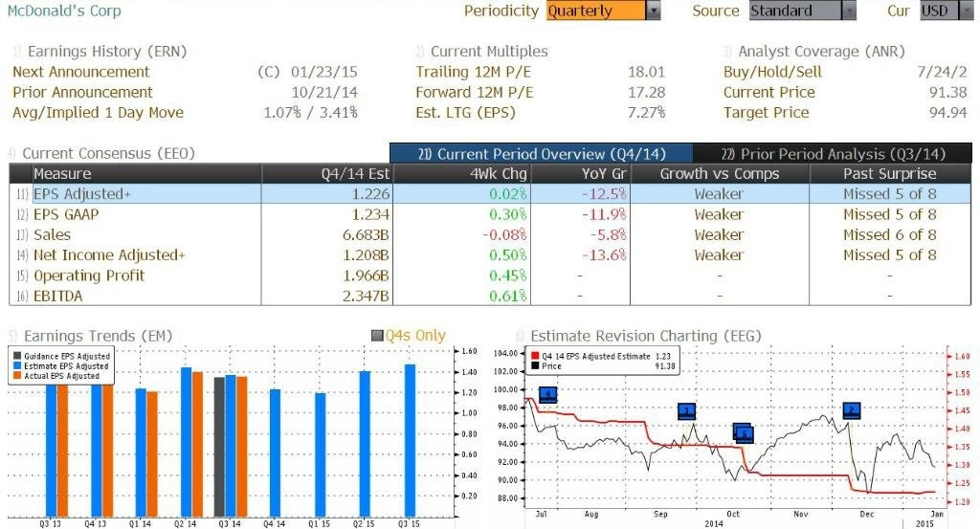
Task: Click the Prior Announcement date 10/21/14
Action: click(324, 93)
